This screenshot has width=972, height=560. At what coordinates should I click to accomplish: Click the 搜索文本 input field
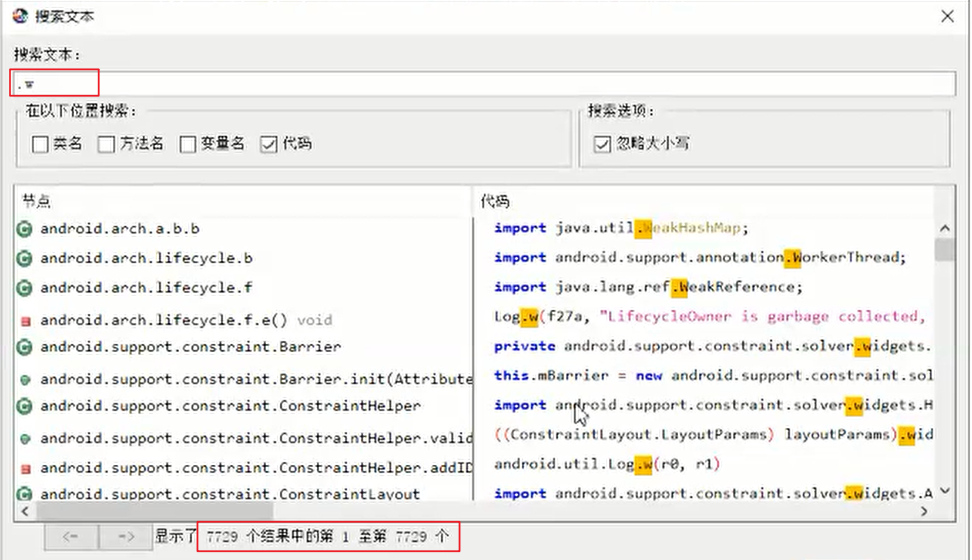(485, 84)
